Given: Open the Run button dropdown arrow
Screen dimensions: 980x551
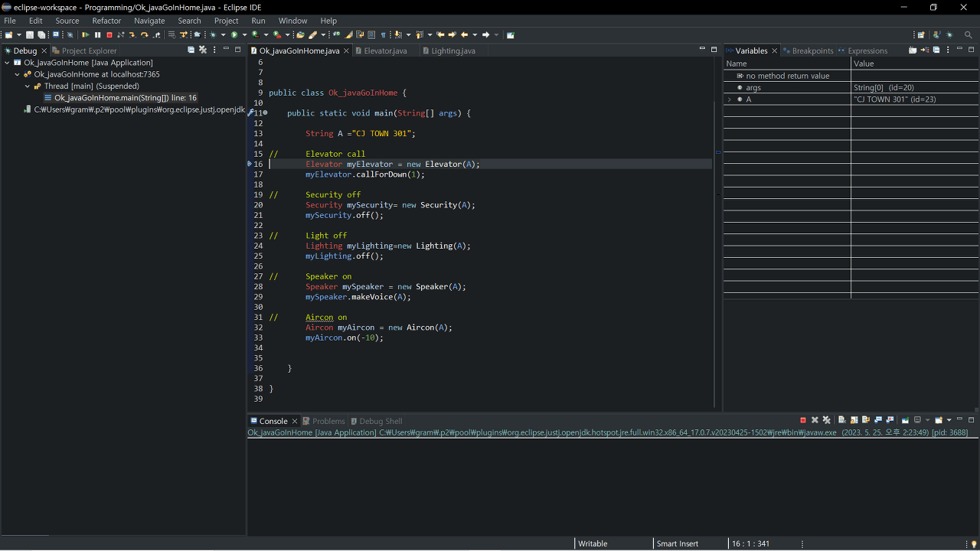Looking at the screenshot, I should pos(244,35).
